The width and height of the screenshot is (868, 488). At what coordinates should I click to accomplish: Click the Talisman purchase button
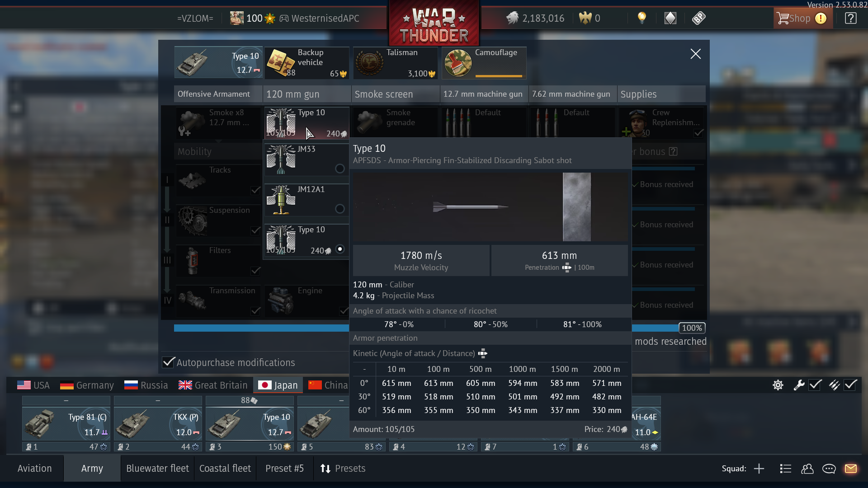(395, 63)
